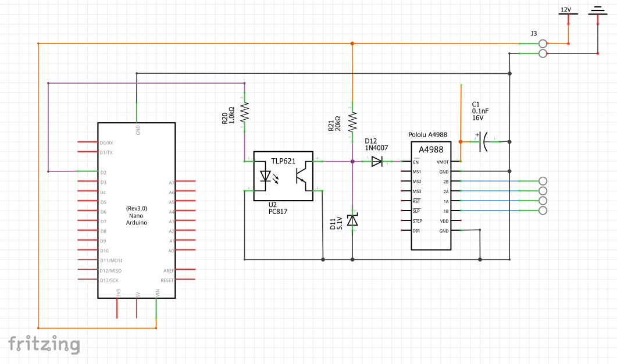Select the 1B output connector circle

543,210
